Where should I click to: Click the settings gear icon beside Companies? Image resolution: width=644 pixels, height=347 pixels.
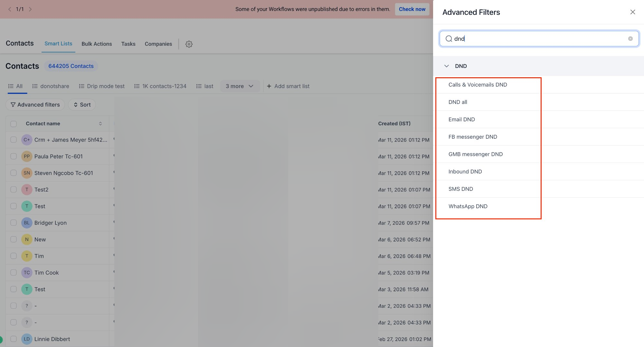(189, 44)
